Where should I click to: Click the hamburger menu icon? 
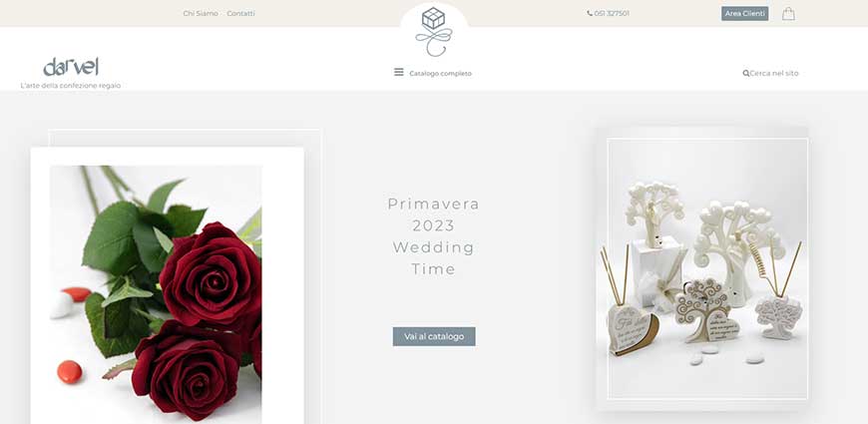398,72
